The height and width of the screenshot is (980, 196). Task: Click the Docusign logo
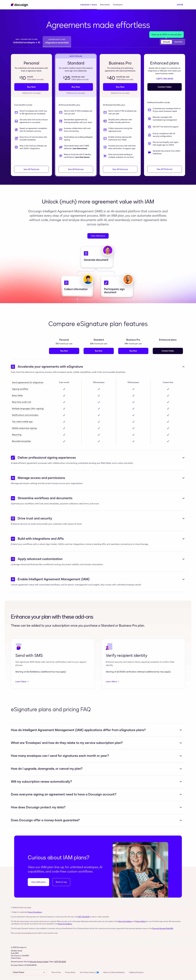click(x=19, y=5)
